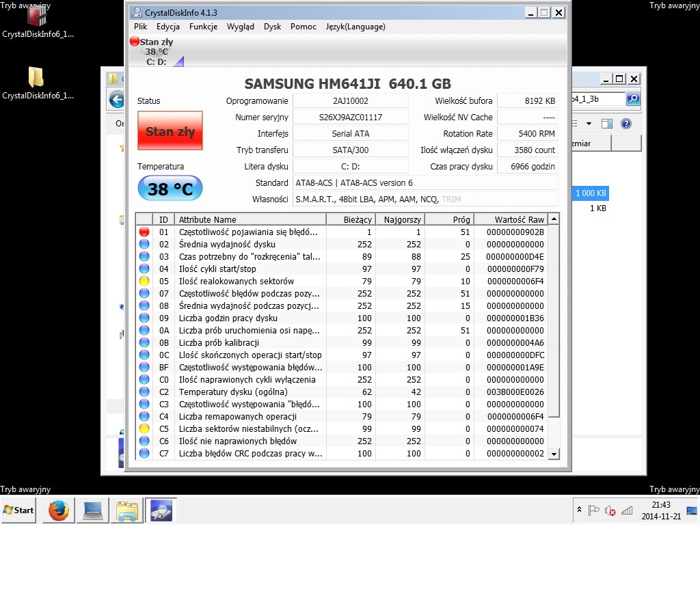Click the Back arrow in the Explorer window

coord(117,100)
